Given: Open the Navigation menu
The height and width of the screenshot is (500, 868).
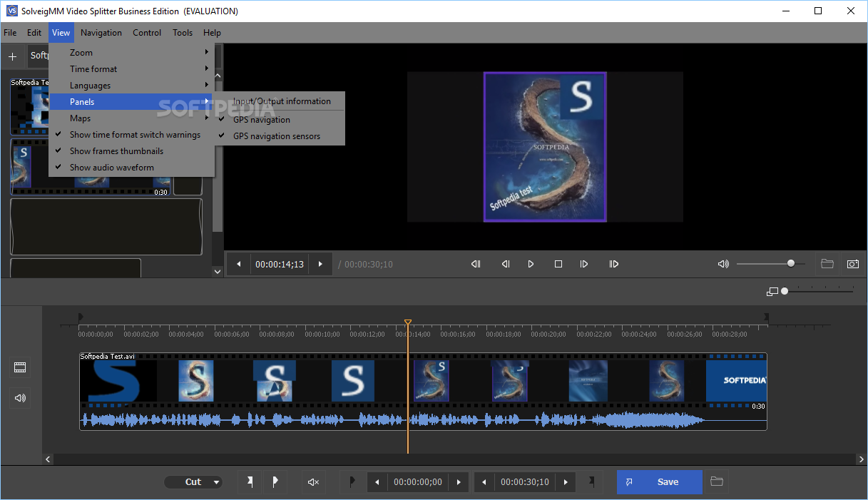Looking at the screenshot, I should pos(101,33).
